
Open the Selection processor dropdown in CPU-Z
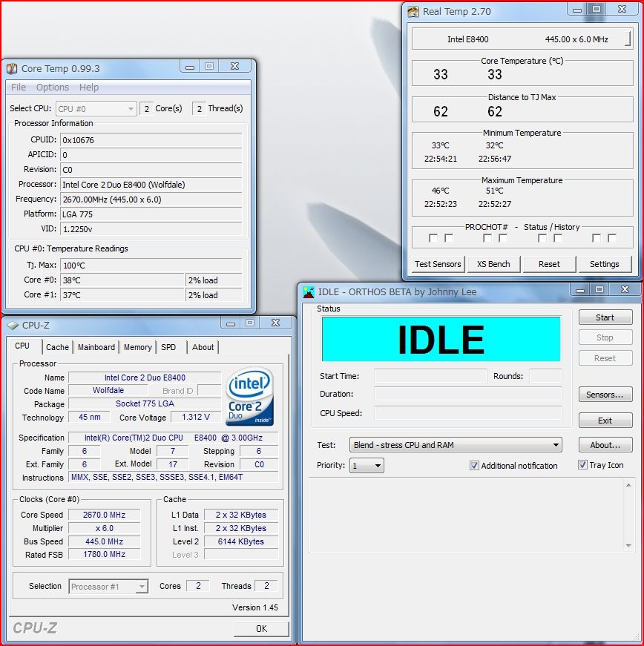(108, 586)
